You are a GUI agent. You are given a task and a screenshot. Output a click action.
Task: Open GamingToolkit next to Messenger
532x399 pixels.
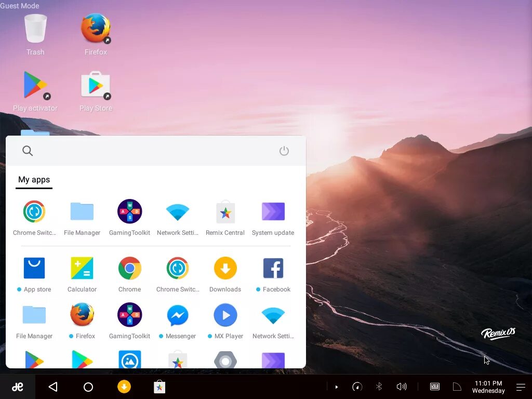129,321
